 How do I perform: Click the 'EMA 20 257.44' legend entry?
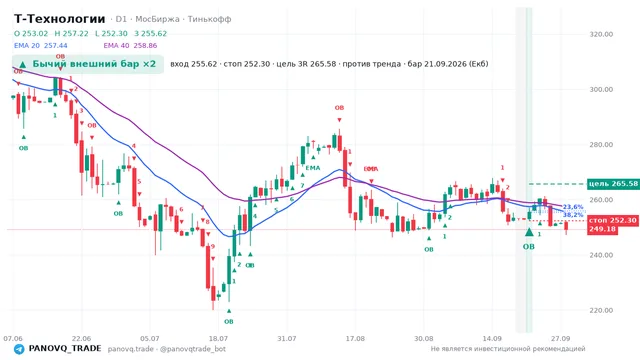40,46
